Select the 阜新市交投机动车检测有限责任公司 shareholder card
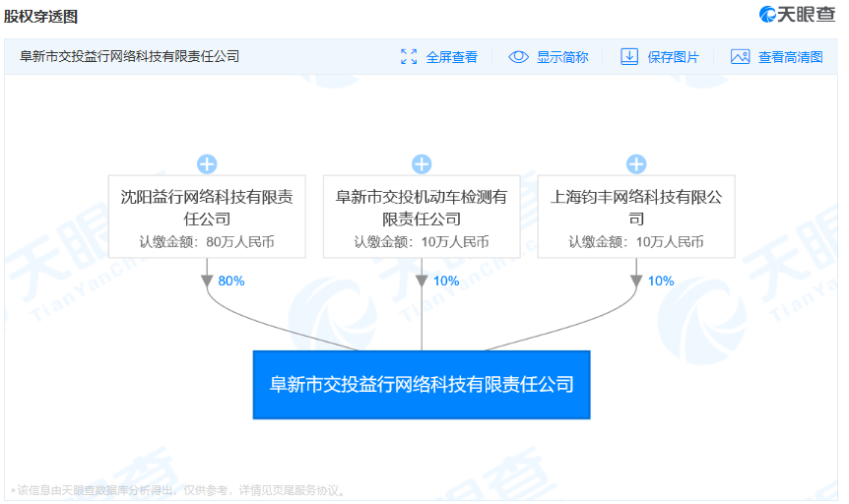Image resolution: width=849 pixels, height=504 pixels. [x=422, y=216]
